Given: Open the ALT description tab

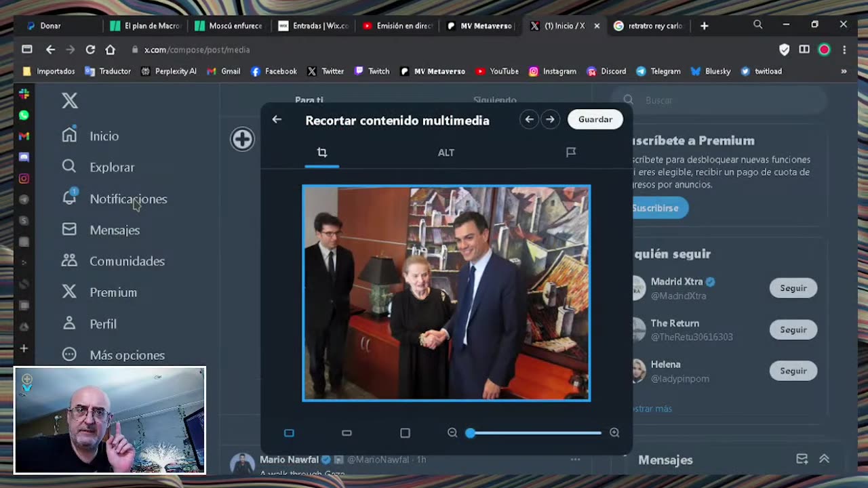Looking at the screenshot, I should pyautogui.click(x=446, y=152).
